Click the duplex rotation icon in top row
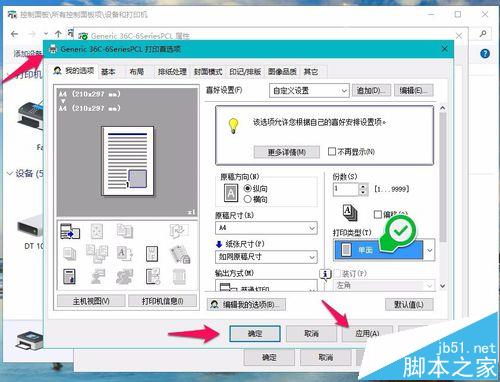This screenshot has width=500, height=382. pos(179,230)
